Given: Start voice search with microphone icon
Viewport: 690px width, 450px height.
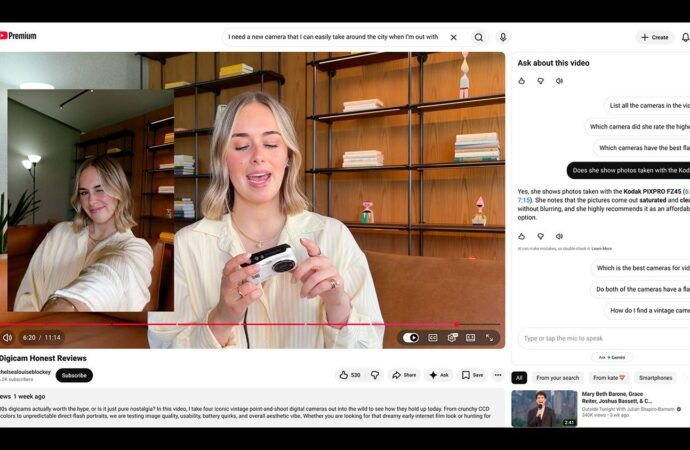Looking at the screenshot, I should click(x=503, y=37).
